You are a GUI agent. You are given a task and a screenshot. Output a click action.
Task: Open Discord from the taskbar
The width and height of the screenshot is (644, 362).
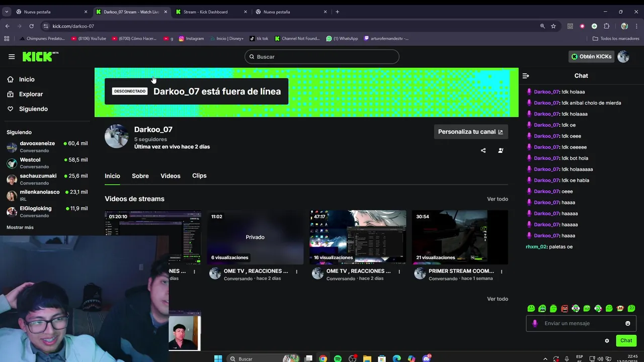click(x=427, y=358)
